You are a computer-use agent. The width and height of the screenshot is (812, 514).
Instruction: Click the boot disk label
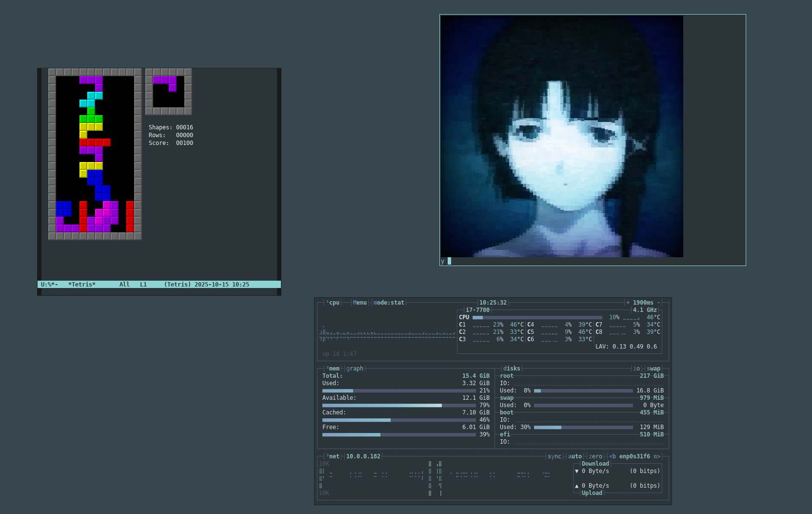[507, 412]
